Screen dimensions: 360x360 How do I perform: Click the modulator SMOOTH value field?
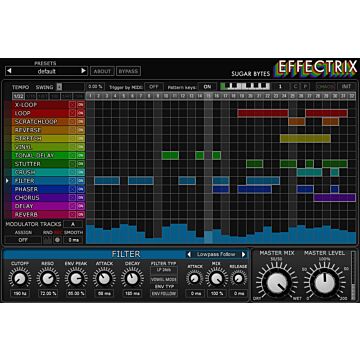(x=73, y=240)
